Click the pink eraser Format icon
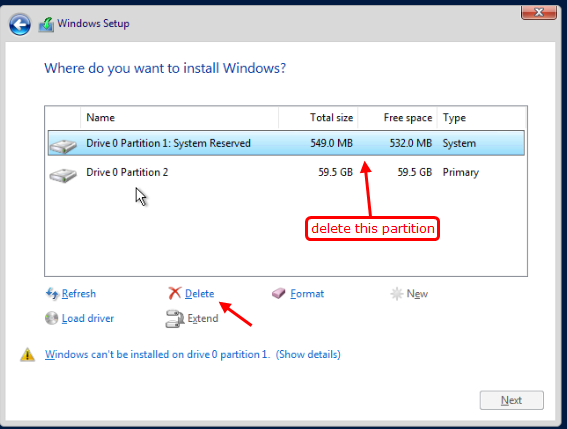Viewport: 567px width, 429px height. pyautogui.click(x=279, y=293)
